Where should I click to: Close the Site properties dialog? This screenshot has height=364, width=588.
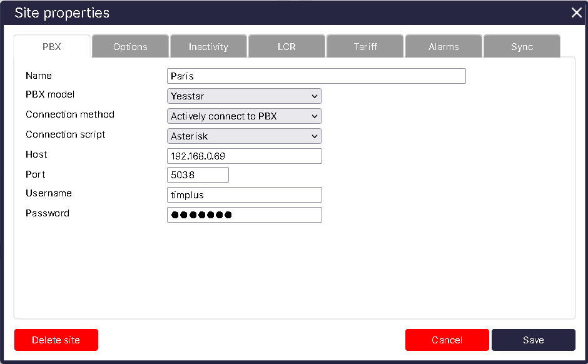[576, 13]
